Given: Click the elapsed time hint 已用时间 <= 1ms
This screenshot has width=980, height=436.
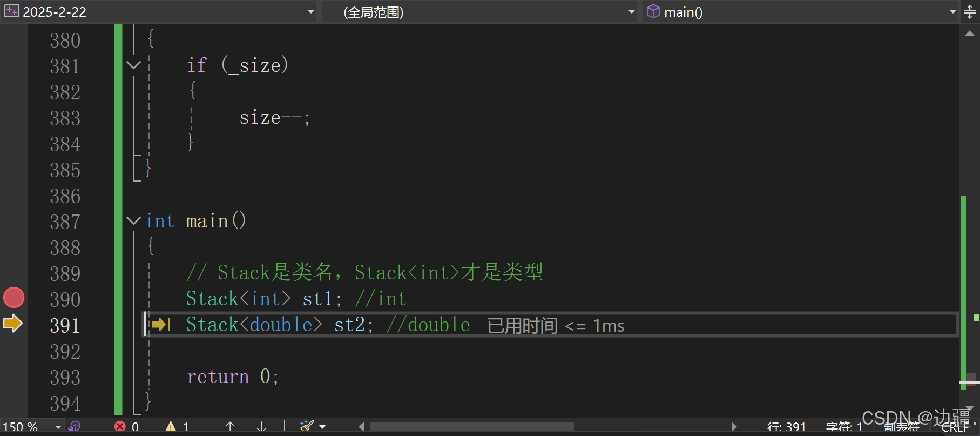Looking at the screenshot, I should tap(556, 326).
